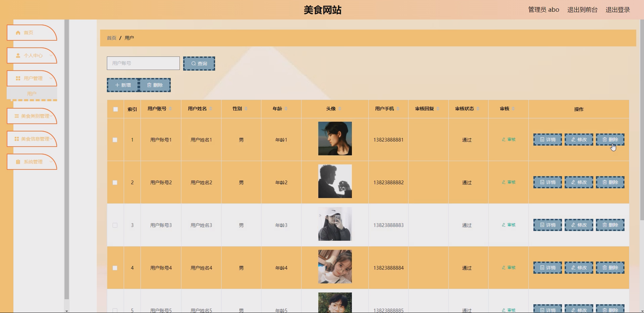Collapse 用户管理 sidebar menu

32,78
